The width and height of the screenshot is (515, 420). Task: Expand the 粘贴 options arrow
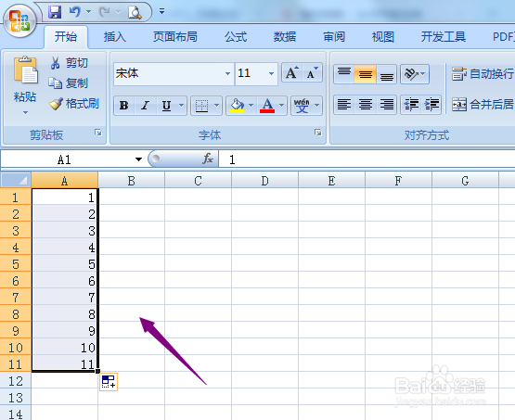click(25, 112)
